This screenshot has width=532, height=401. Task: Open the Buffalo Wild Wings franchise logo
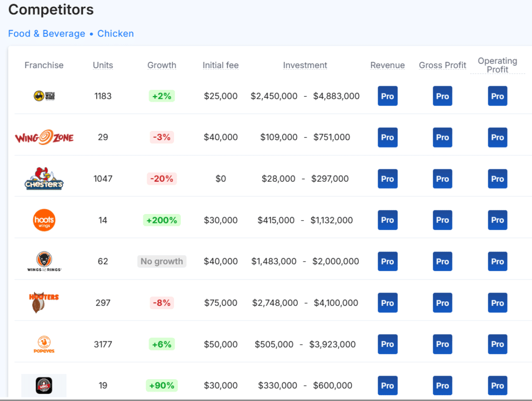pos(44,96)
